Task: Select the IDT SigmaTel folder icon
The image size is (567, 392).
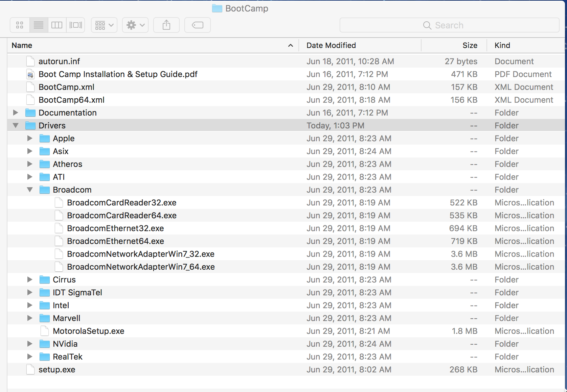Action: pyautogui.click(x=45, y=292)
